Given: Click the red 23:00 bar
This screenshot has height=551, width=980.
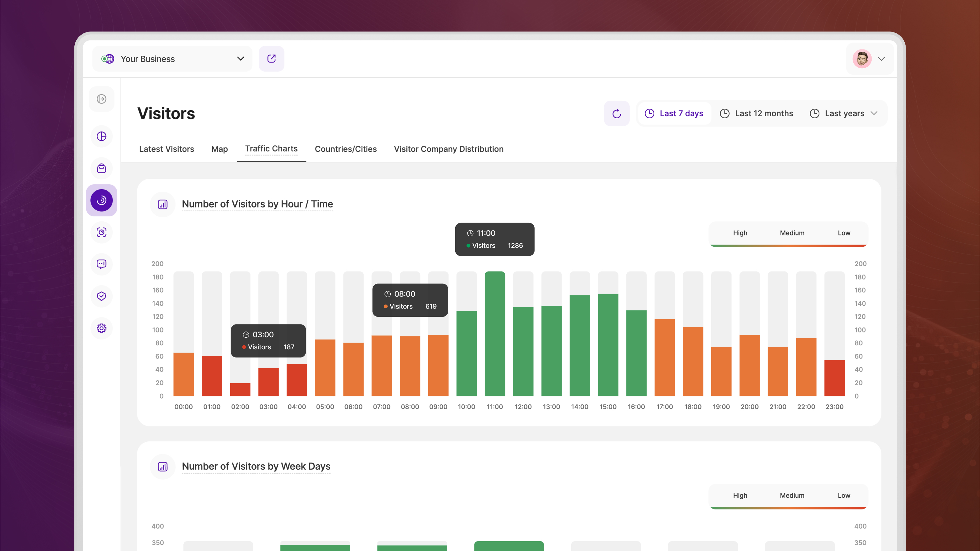Looking at the screenshot, I should coord(834,378).
